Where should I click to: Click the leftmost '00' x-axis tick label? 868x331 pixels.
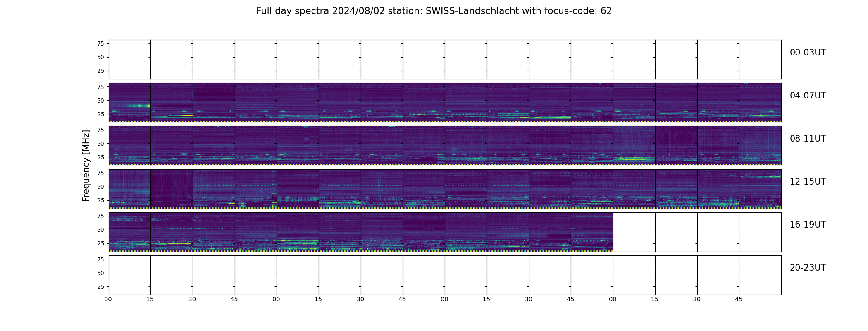(108, 299)
